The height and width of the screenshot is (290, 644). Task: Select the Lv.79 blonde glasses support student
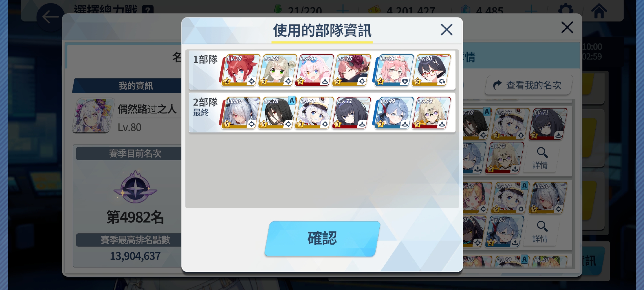pyautogui.click(x=431, y=113)
